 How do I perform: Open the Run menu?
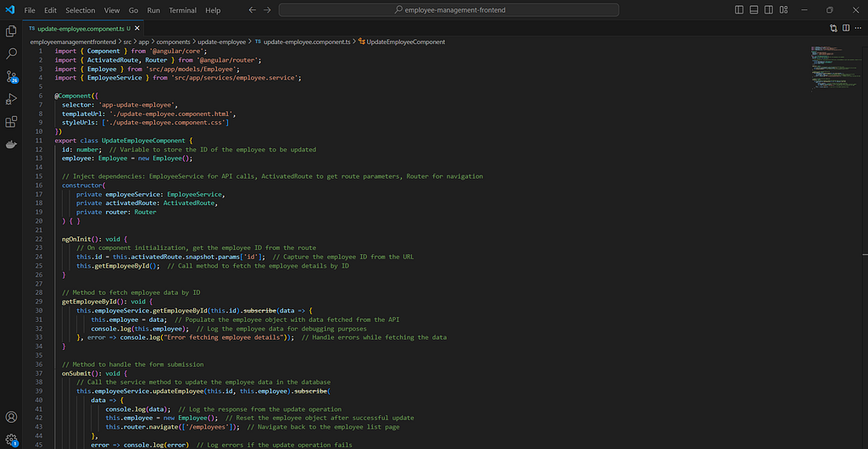pyautogui.click(x=153, y=10)
